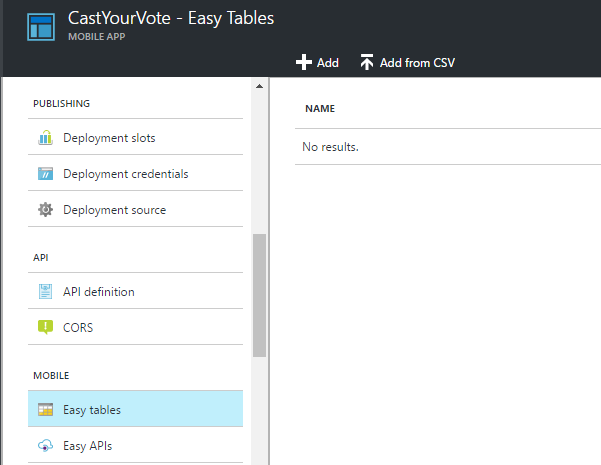Screen dimensions: 601x465
Task: Click the sidebar scroll up arrow
Action: point(259,86)
